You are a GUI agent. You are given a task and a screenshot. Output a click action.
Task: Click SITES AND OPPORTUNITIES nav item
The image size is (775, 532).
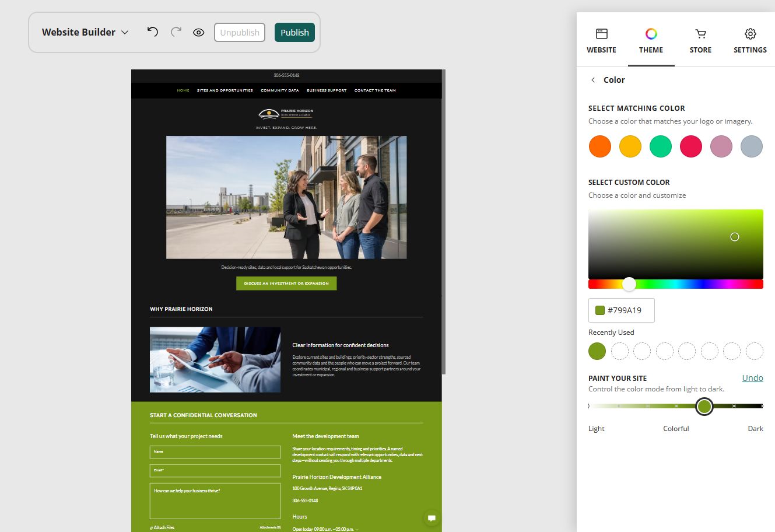point(225,90)
